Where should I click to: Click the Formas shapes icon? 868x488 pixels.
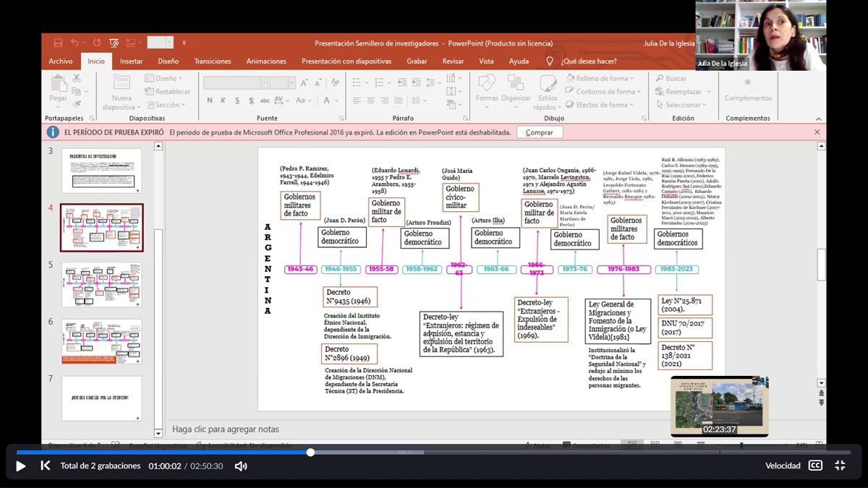point(487,84)
